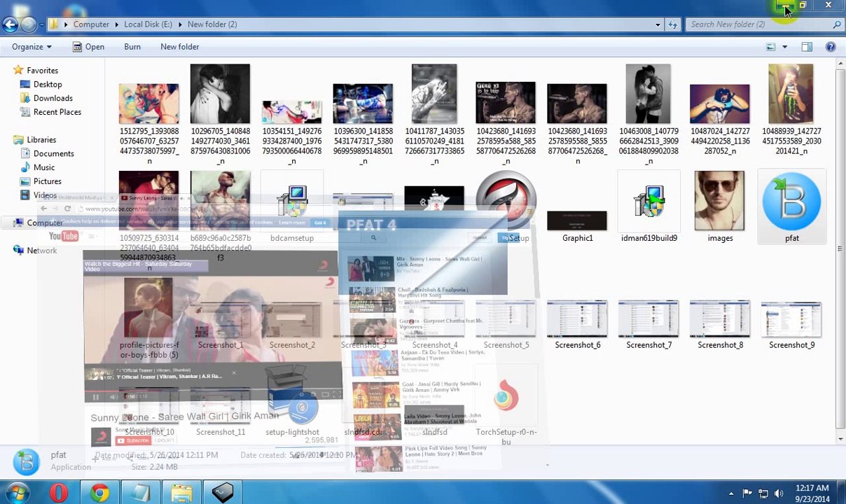Expand the arrow after Computer in breadcrumb
Viewport: 846px width, 504px height.
tap(117, 24)
